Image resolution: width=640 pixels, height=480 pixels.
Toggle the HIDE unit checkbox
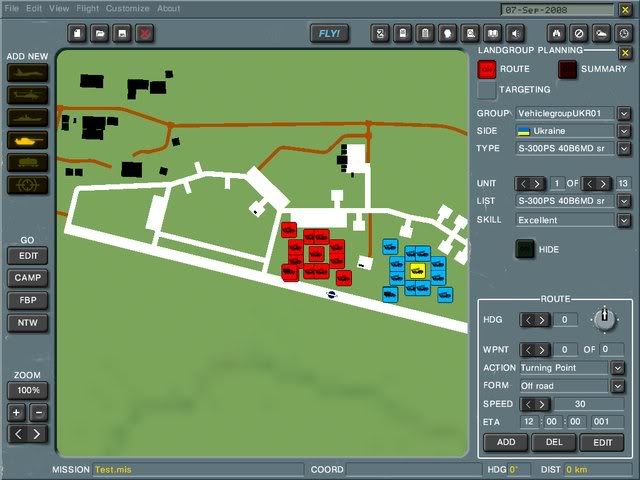[x=525, y=249]
